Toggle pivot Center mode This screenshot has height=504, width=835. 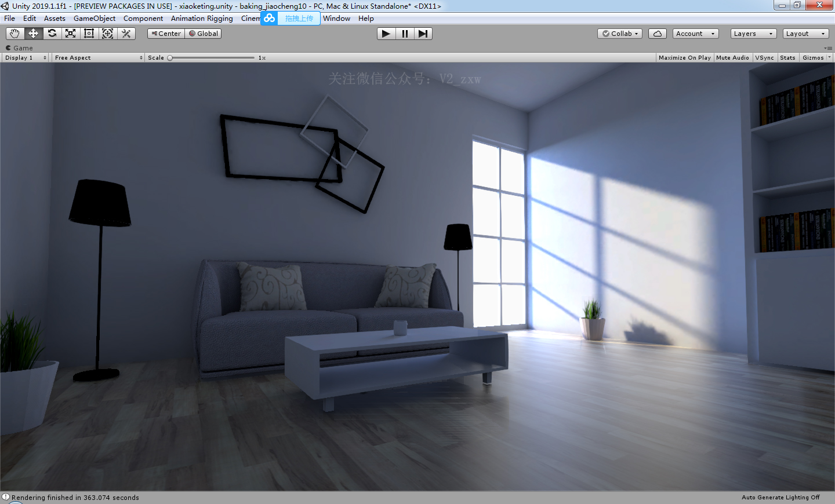click(166, 34)
